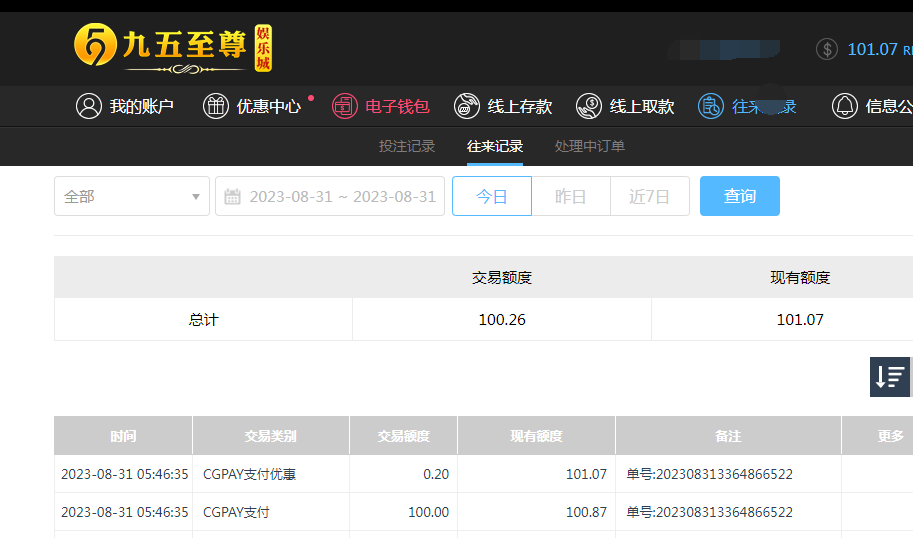The width and height of the screenshot is (913, 538).
Task: Select the 今日 filter button
Action: coord(492,196)
